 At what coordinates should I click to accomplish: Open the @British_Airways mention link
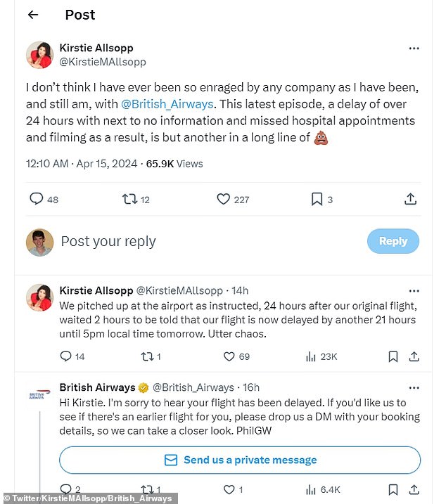pyautogui.click(x=167, y=104)
